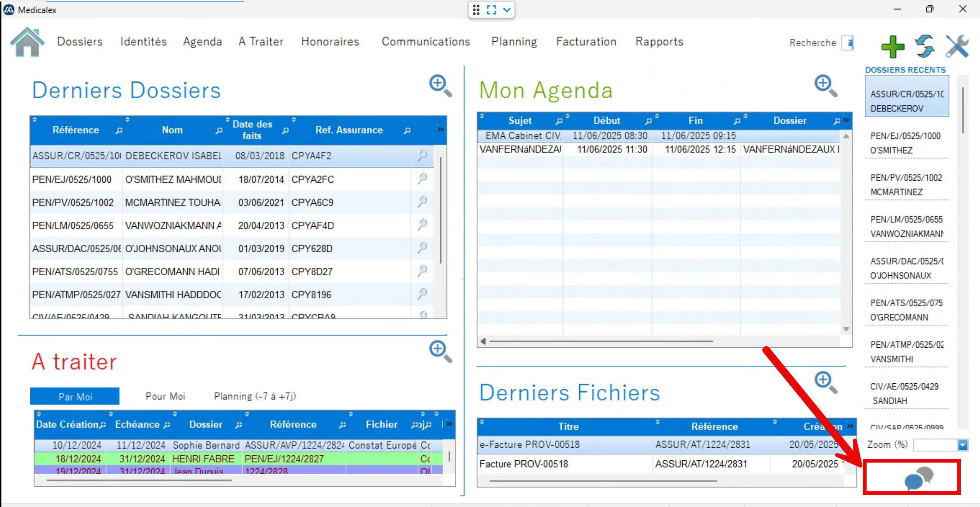
Task: Expand hidden columns in Mon Agenda table
Action: (x=846, y=120)
